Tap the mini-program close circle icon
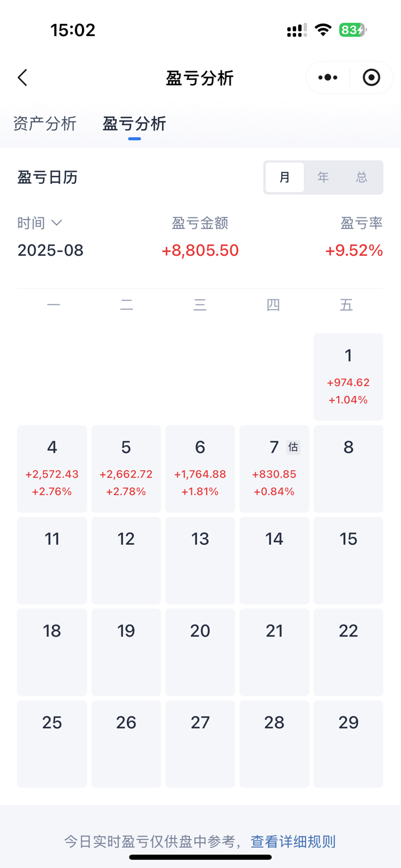The image size is (401, 868). coord(371,78)
